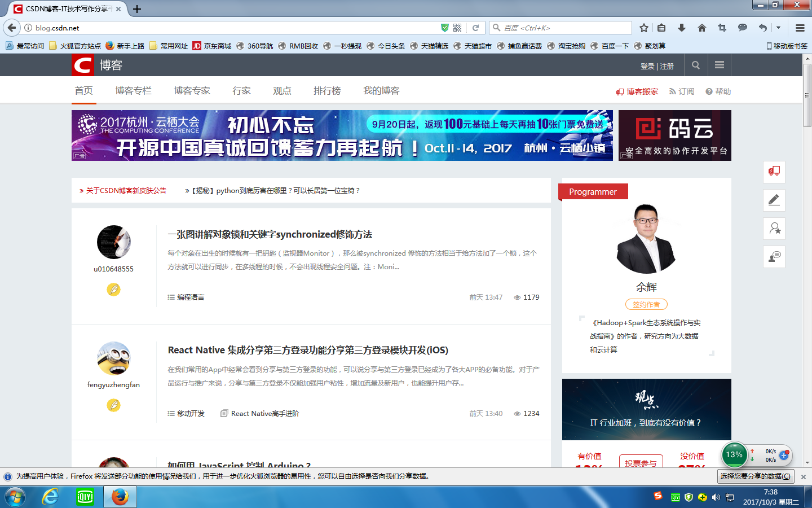Click the green shield security icon in address bar

coord(445,28)
